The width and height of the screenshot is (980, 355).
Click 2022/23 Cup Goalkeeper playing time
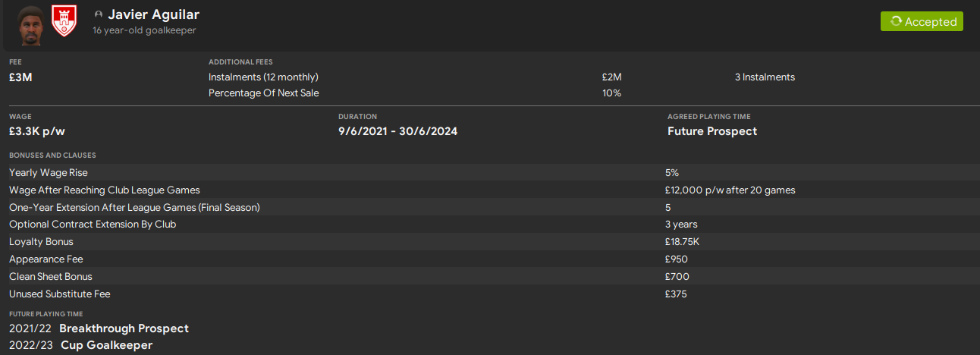click(x=80, y=345)
